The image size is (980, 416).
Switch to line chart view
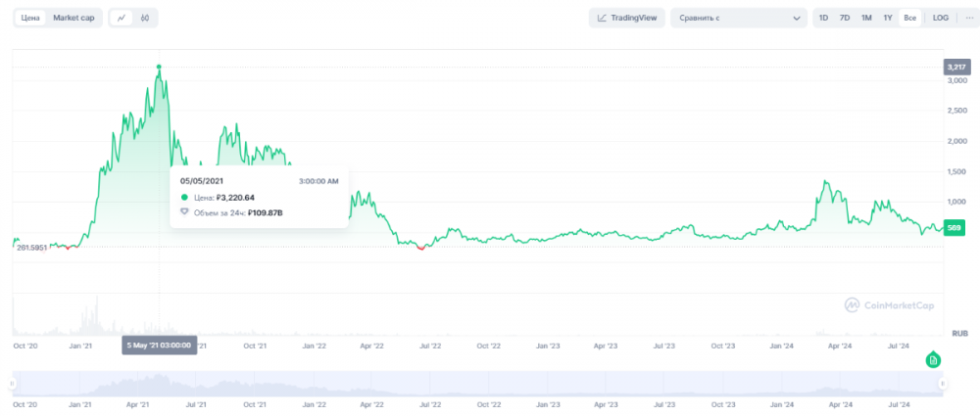122,18
